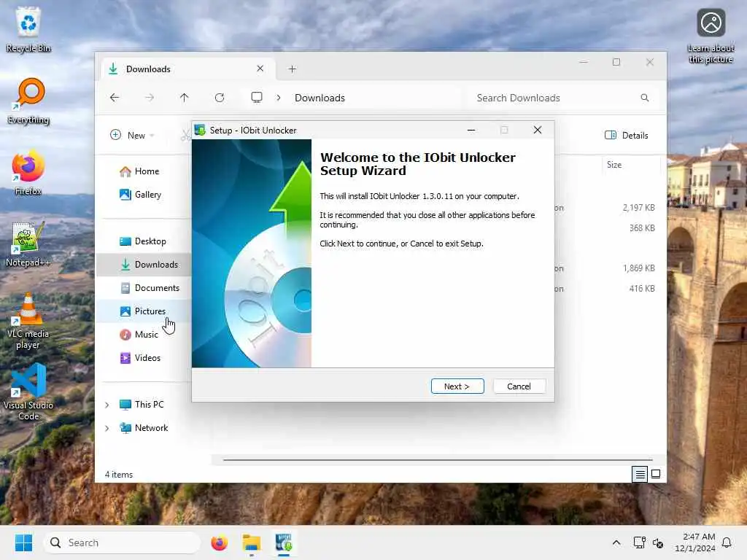Click the search magnifier icon in Explorer
This screenshot has height=560, width=747.
(x=645, y=98)
